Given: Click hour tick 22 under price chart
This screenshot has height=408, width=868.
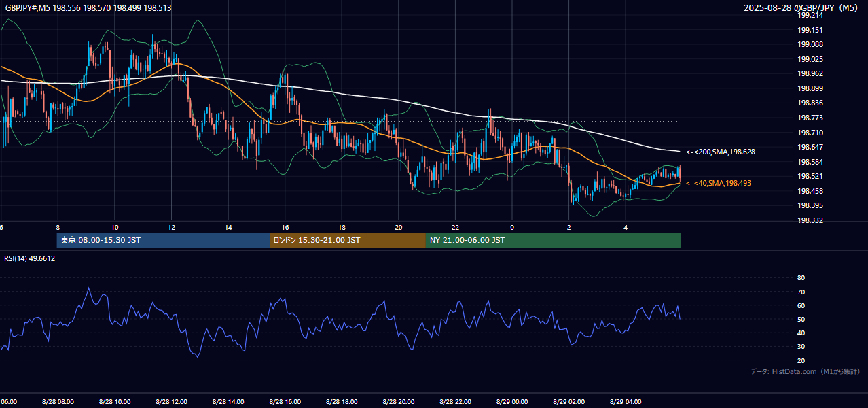Looking at the screenshot, I should pyautogui.click(x=455, y=227).
